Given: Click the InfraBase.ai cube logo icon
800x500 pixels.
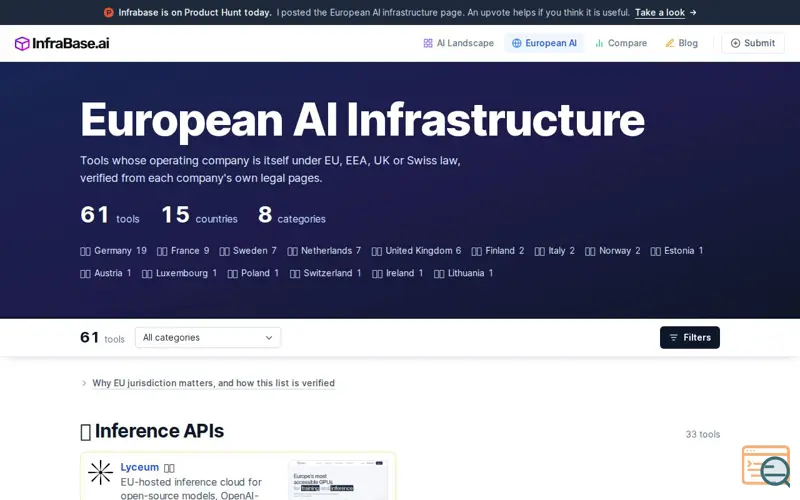Looking at the screenshot, I should click(22, 43).
